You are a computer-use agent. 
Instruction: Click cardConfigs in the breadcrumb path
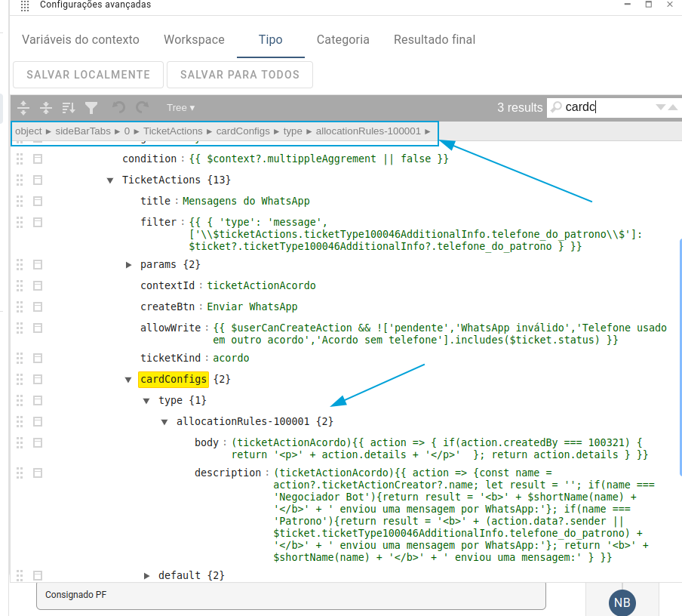point(243,131)
